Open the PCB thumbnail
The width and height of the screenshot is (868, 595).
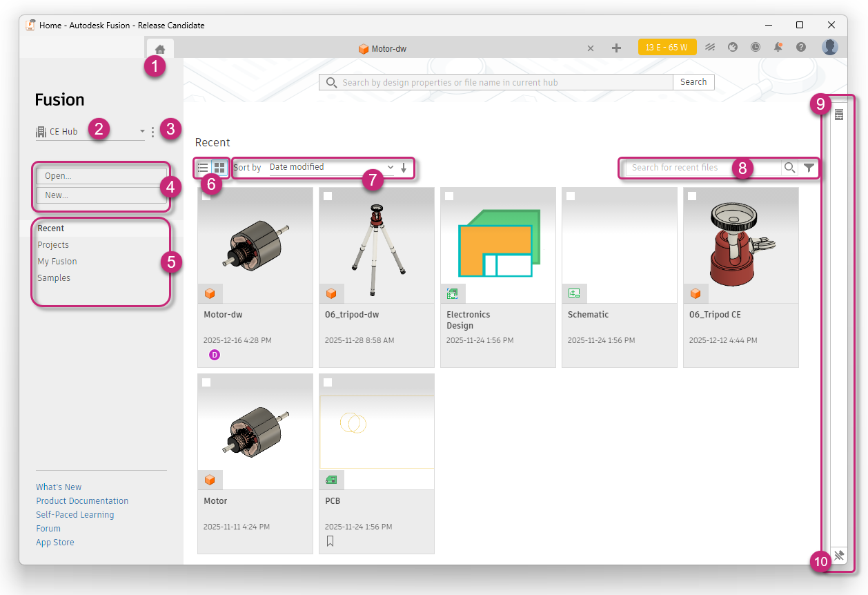tap(377, 431)
